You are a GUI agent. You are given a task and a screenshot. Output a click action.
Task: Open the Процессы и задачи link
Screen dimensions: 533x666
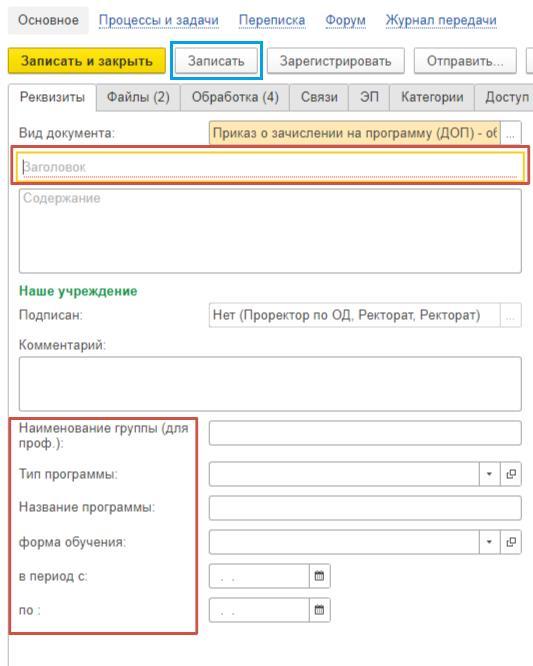(158, 20)
